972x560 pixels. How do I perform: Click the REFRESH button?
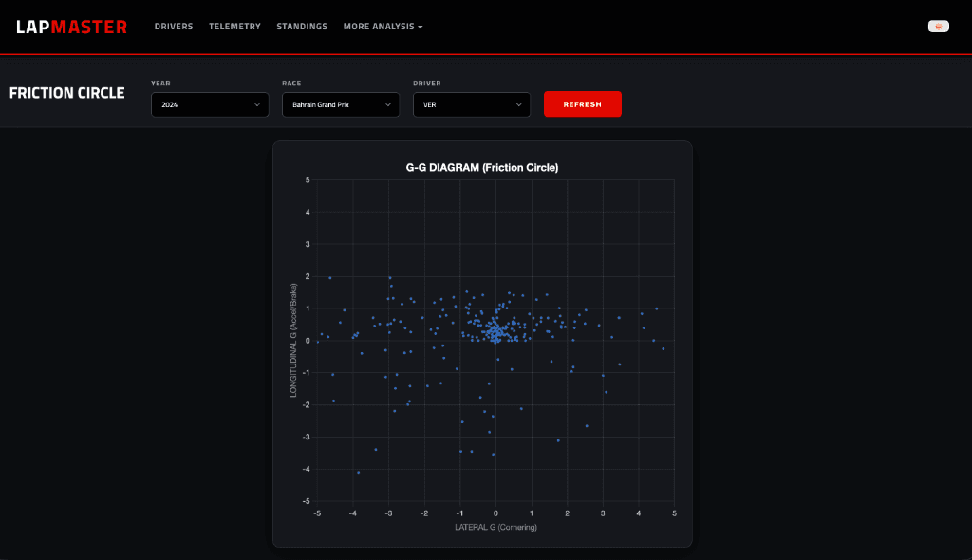tap(583, 103)
